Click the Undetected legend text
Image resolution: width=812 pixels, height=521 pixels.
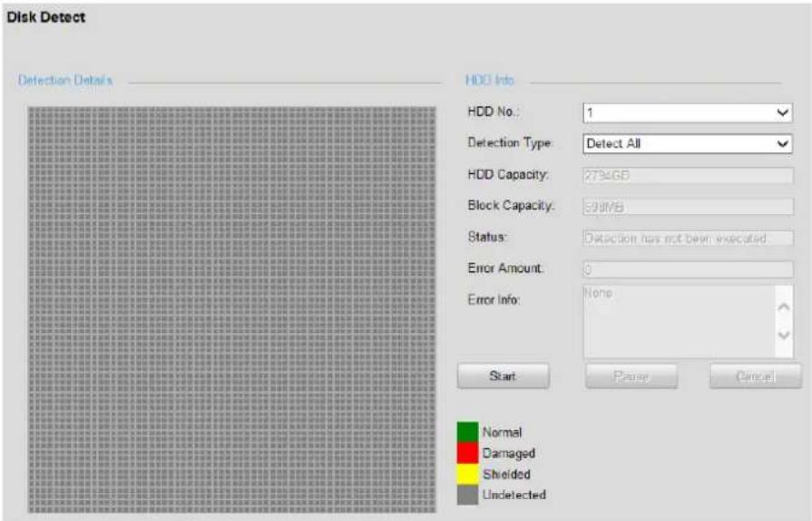[x=514, y=495]
